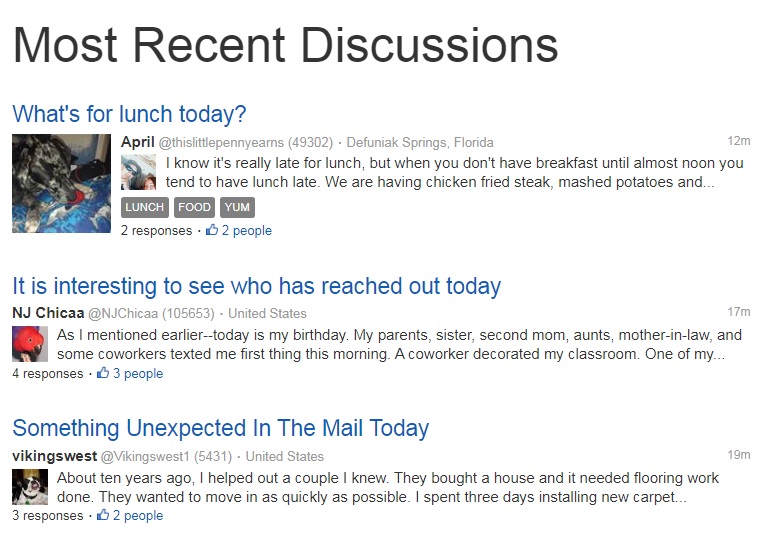The image size is (765, 537).
Task: Show the 2 people who liked the lunch post
Action: coord(246,230)
